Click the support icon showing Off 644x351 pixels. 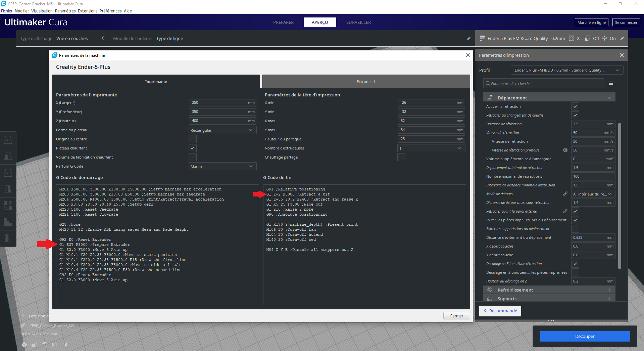tap(588, 38)
